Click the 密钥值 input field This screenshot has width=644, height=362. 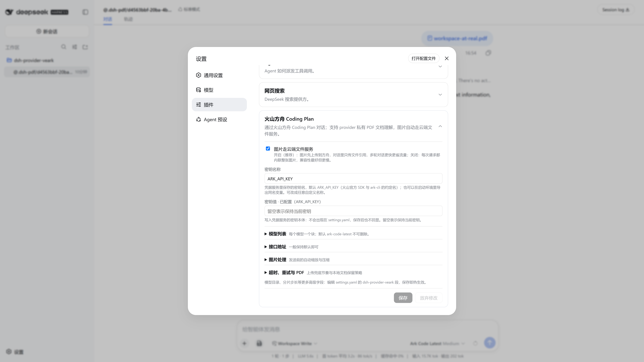(353, 211)
